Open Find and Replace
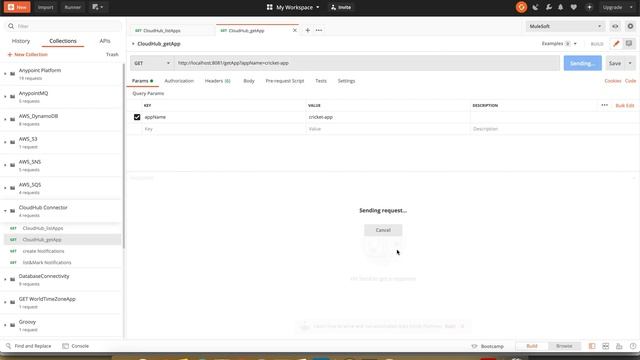 pyautogui.click(x=29, y=346)
